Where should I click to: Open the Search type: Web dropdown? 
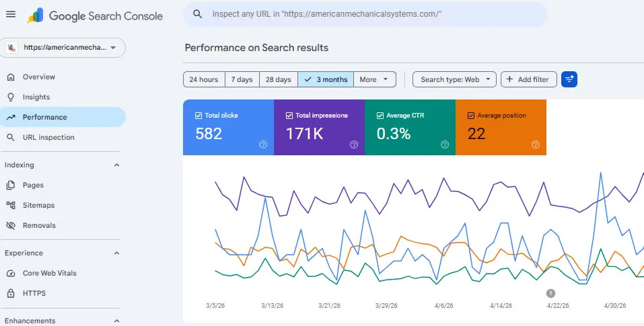(454, 79)
